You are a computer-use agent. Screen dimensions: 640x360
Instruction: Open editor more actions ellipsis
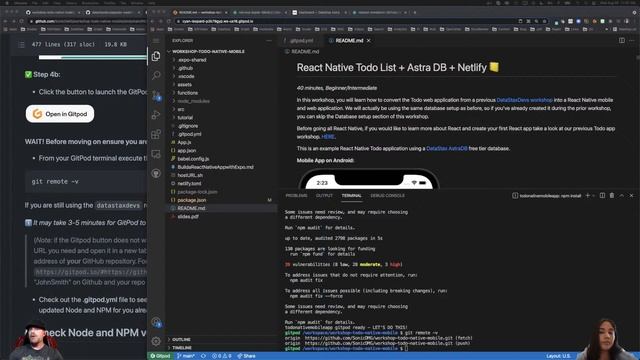pyautogui.click(x=632, y=40)
